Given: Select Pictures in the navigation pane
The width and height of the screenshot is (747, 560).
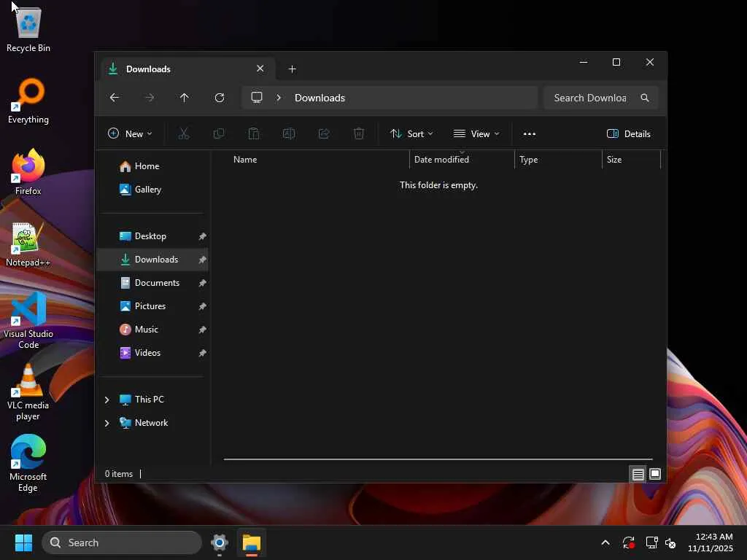Looking at the screenshot, I should tap(150, 306).
